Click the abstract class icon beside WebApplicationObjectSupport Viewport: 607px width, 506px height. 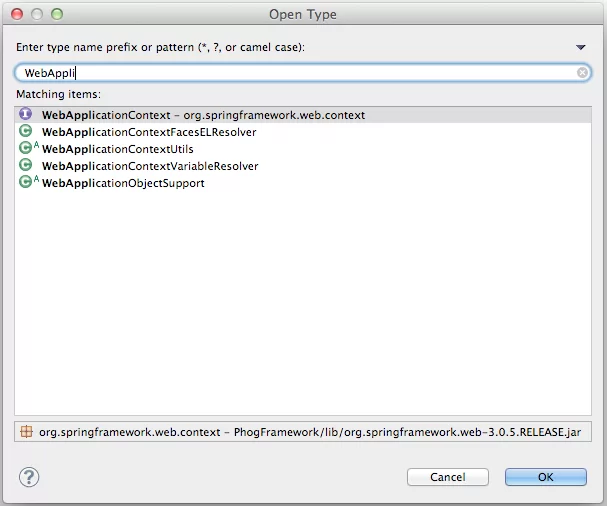[x=29, y=182]
